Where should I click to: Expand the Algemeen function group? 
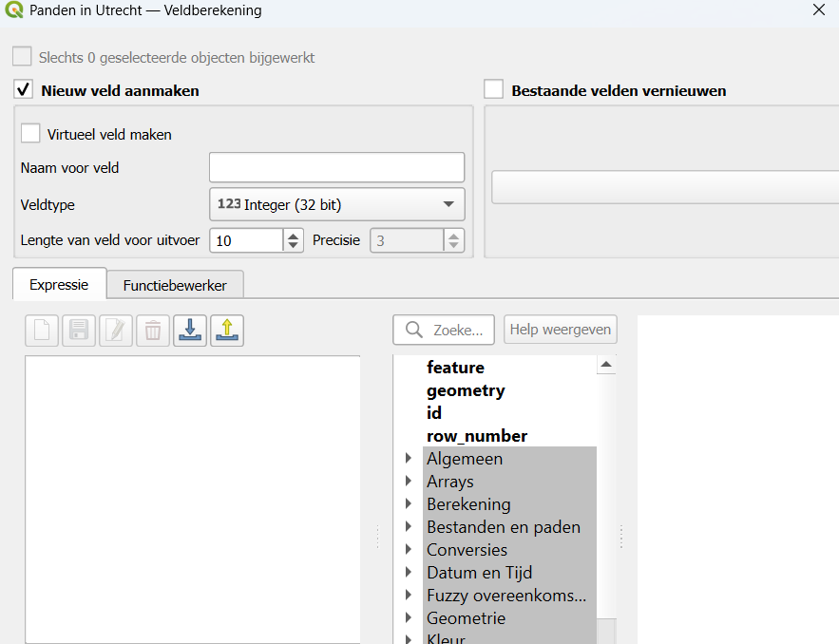point(409,458)
